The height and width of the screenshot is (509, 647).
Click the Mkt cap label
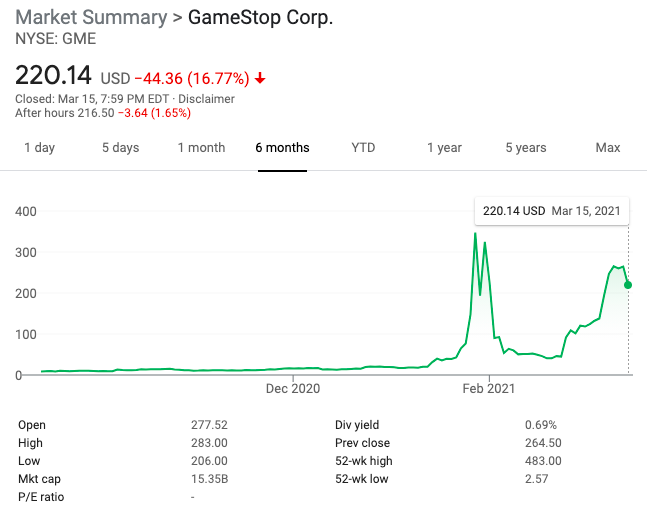pos(40,479)
